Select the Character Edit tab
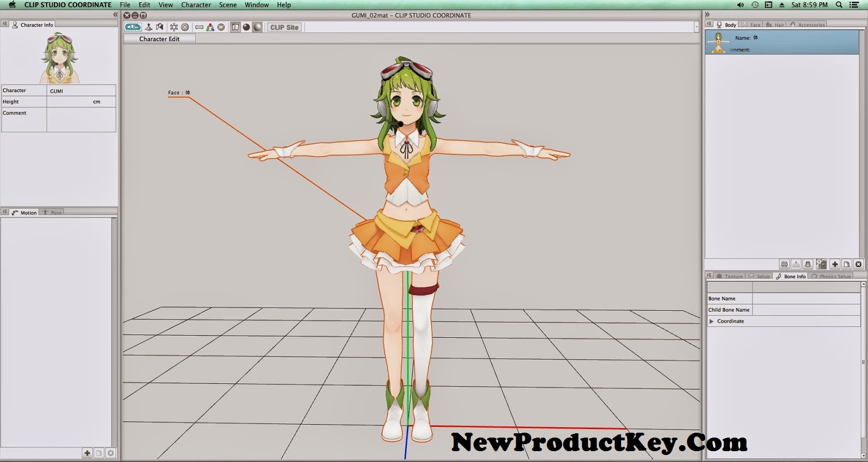This screenshot has width=868, height=462. click(159, 39)
